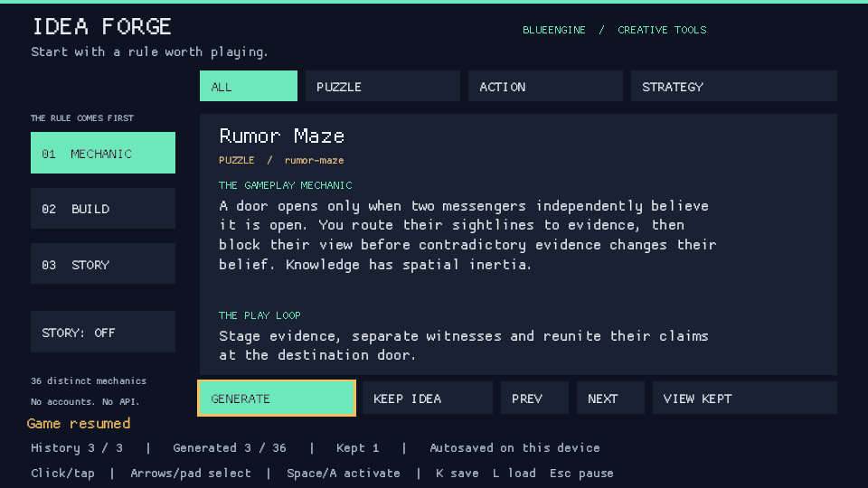
Task: Click the 'Start with a rule worth playing.' tagline
Action: (149, 52)
